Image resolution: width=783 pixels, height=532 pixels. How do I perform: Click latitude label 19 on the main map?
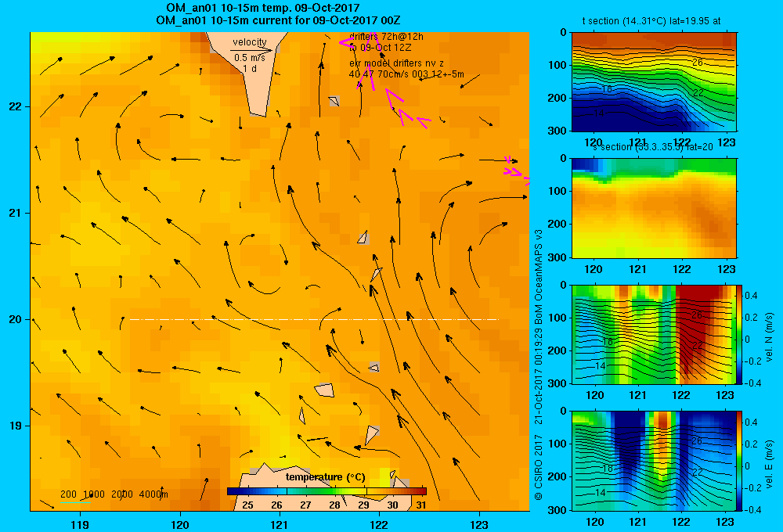coord(15,426)
